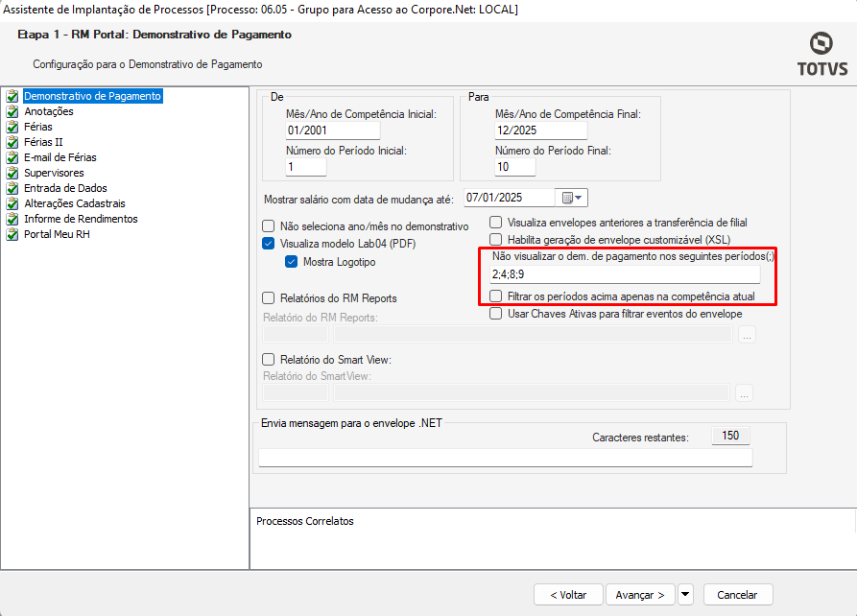Select the Férias step
The width and height of the screenshot is (857, 616).
38,127
